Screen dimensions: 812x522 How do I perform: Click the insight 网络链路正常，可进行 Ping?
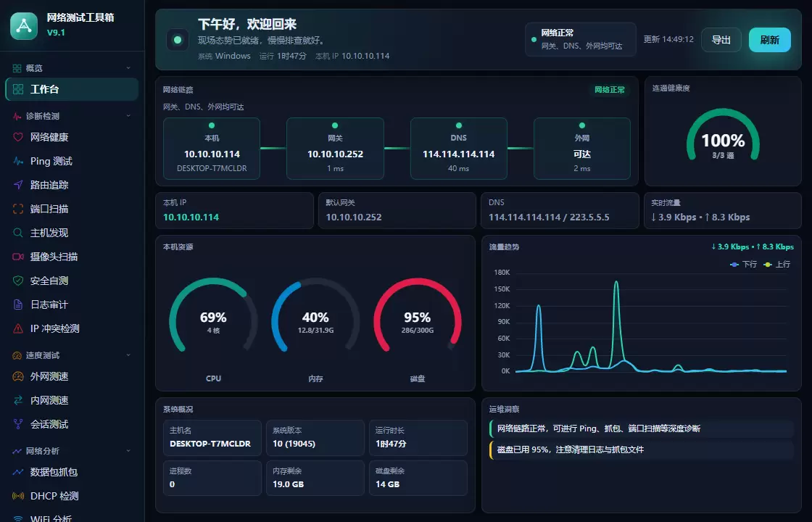[641, 428]
